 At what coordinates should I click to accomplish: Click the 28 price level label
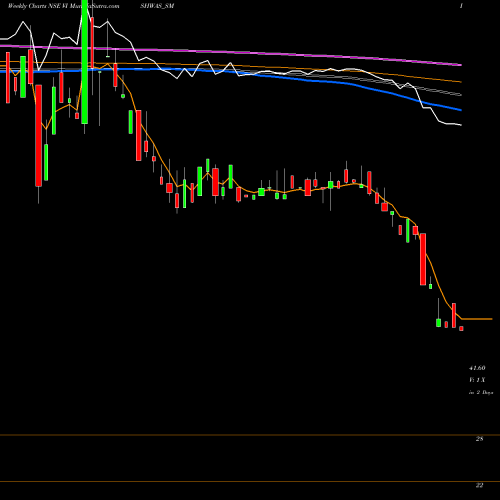[479, 439]
